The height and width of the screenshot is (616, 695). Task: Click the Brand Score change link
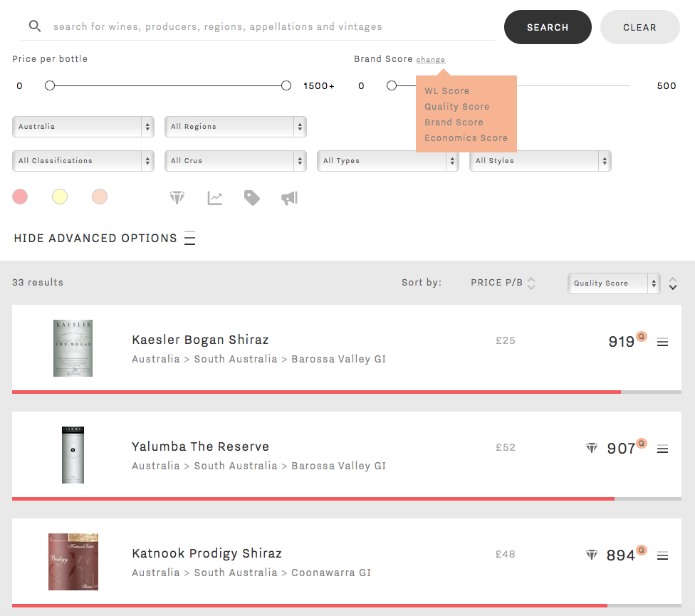(x=430, y=59)
